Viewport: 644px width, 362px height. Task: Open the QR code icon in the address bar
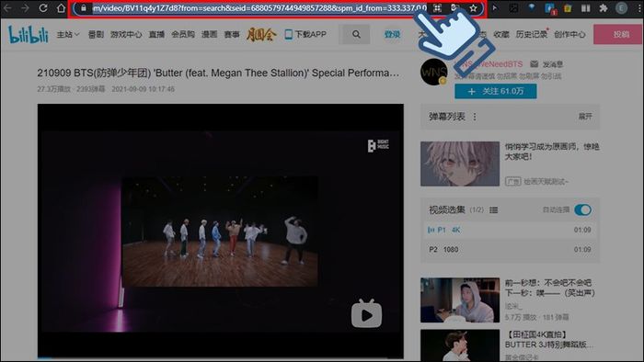click(x=437, y=7)
